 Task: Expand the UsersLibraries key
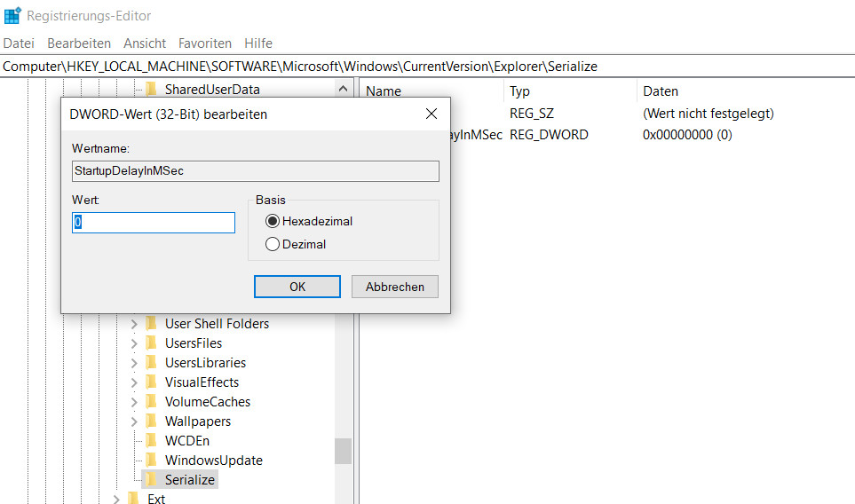[x=134, y=363]
